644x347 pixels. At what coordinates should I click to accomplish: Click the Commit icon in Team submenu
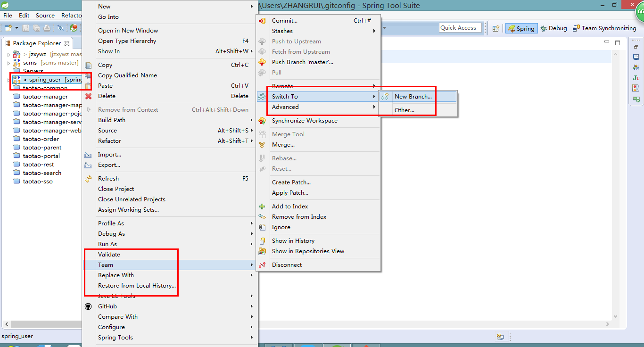point(263,21)
